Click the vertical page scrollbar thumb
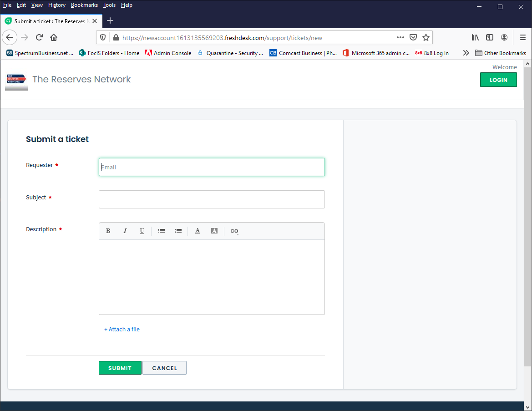 pos(527,217)
